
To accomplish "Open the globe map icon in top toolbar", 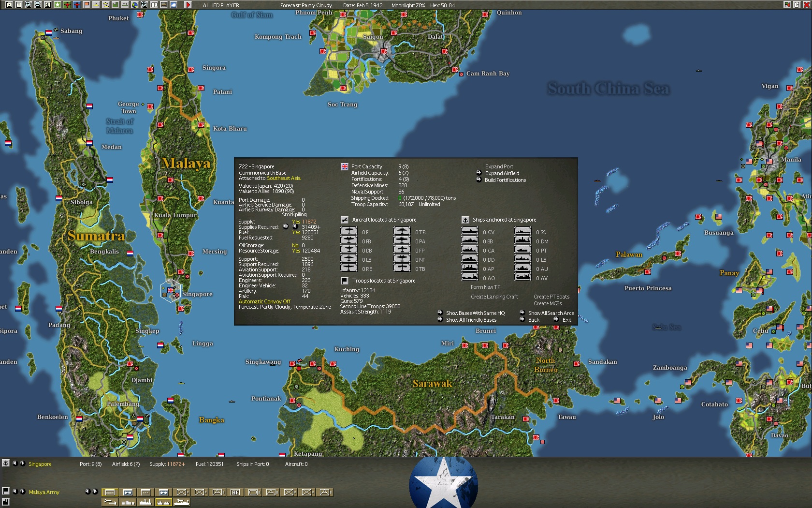I will pyautogui.click(x=135, y=5).
